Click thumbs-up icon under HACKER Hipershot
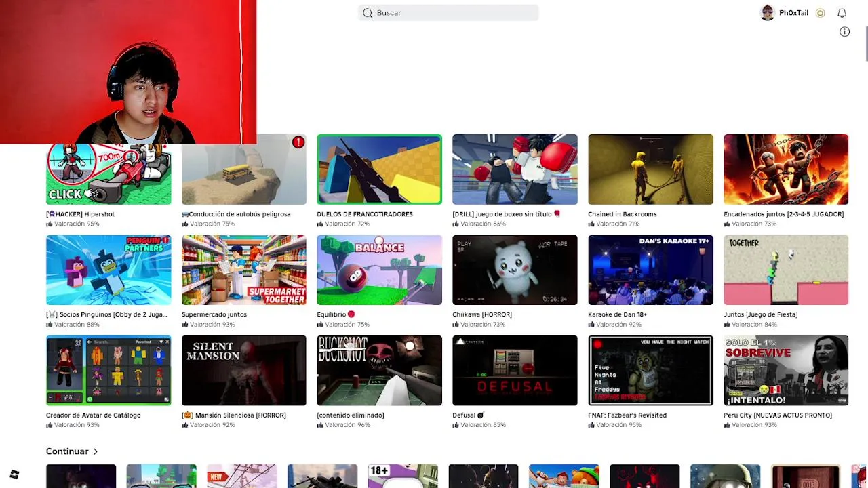 50,224
